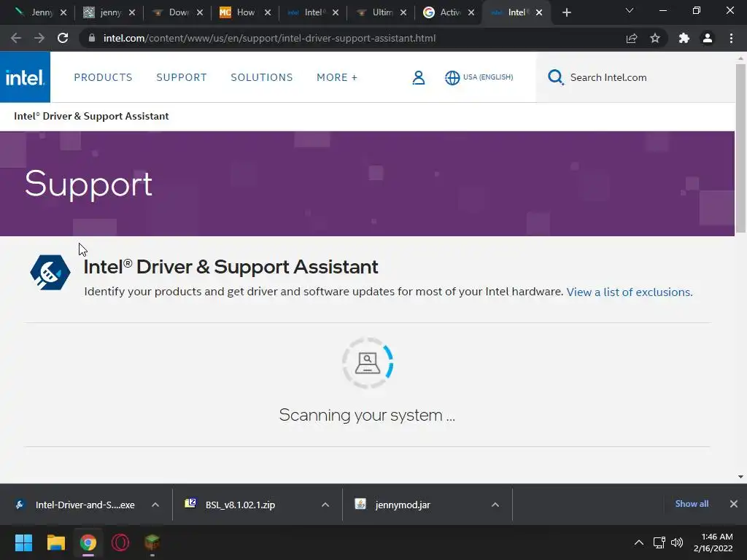Open the MORE + navigation menu

click(x=337, y=77)
